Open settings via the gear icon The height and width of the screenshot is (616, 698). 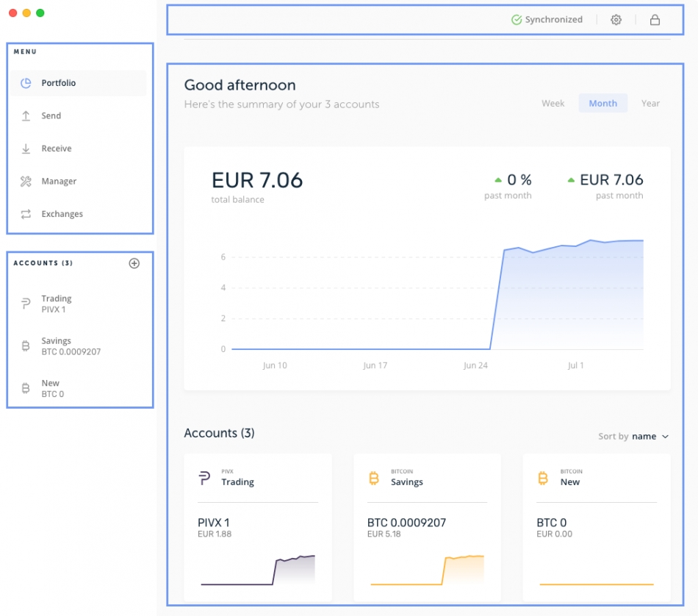pos(616,20)
